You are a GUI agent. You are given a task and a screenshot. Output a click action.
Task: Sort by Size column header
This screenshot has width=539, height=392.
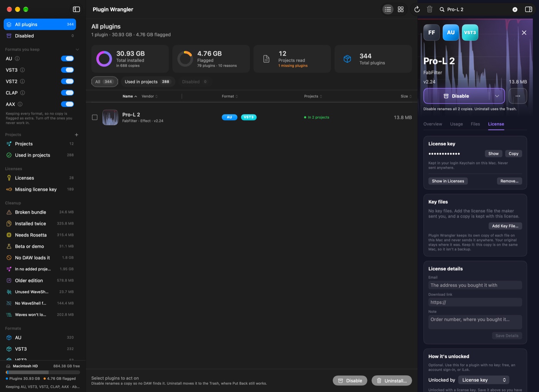click(406, 96)
